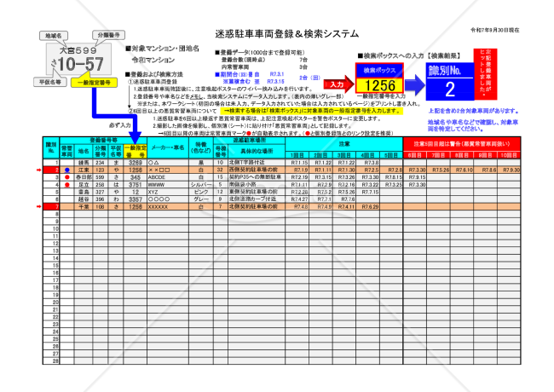Select the designated number 345 cell
The image size is (554, 392).
(136, 177)
